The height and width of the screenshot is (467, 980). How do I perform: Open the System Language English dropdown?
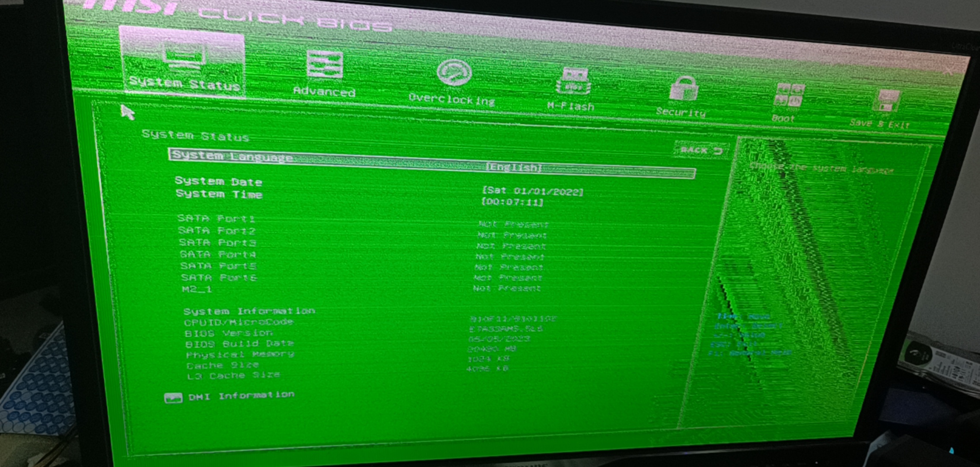[x=513, y=167]
